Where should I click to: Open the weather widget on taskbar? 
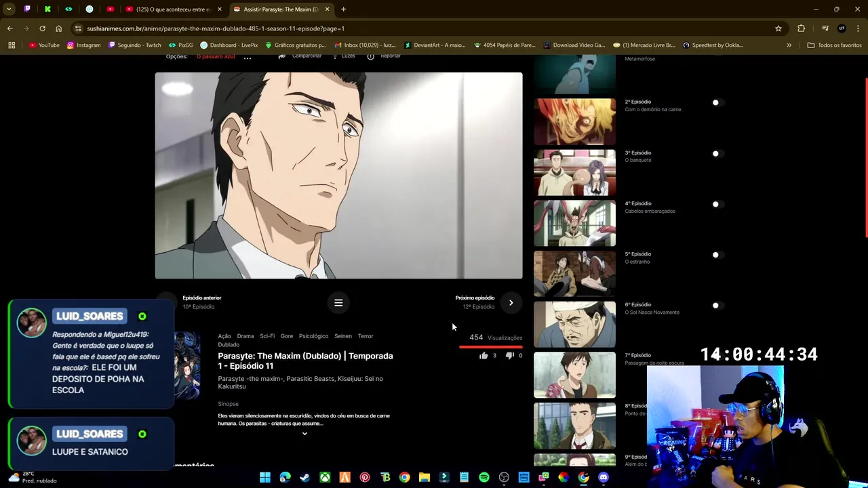tap(32, 477)
